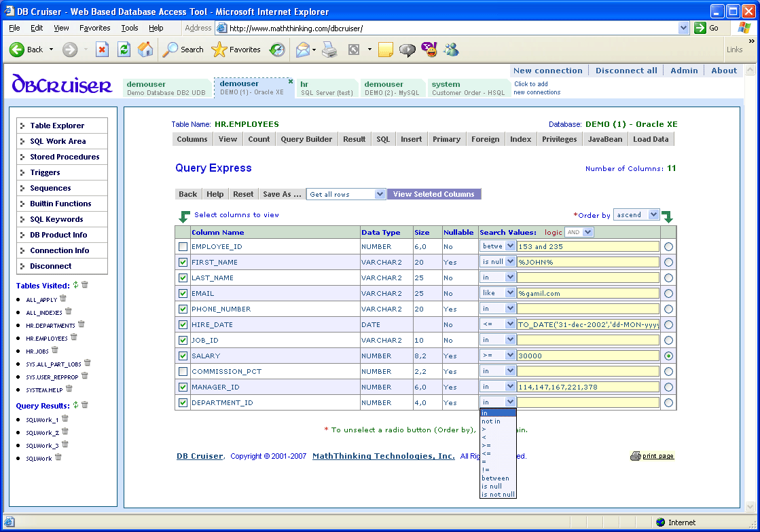
Task: Select order-by radio button for MANAGER_ID
Action: pos(668,387)
